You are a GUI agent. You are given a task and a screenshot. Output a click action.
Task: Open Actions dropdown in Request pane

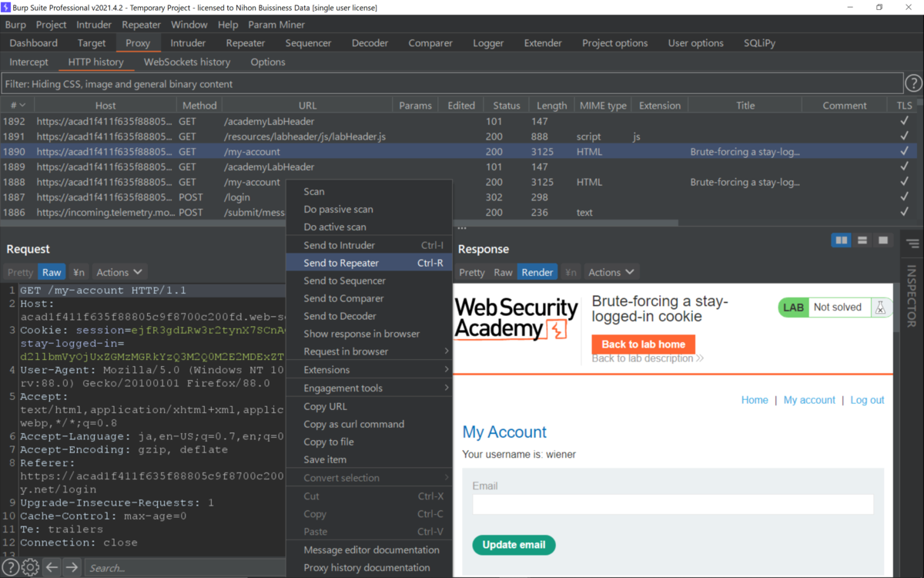pyautogui.click(x=119, y=272)
